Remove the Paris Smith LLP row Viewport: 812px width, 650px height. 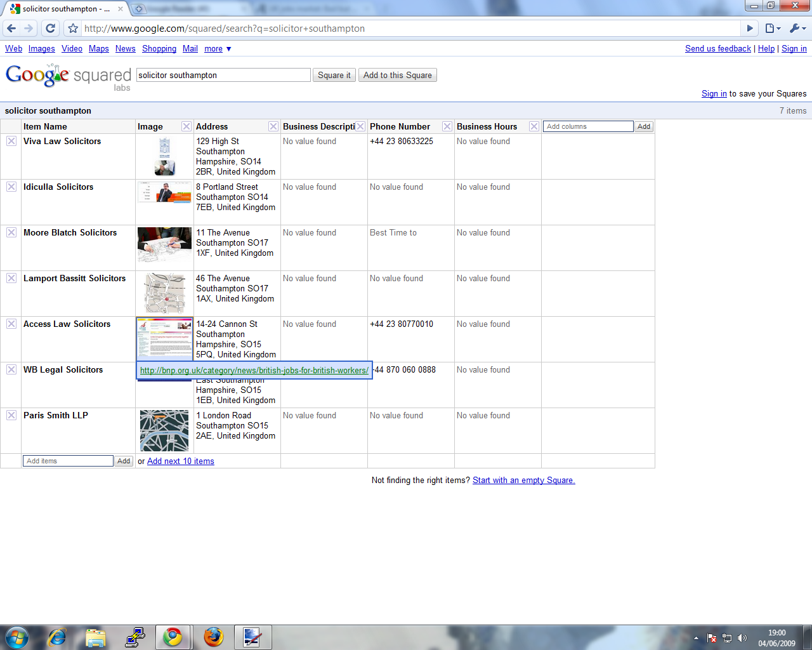[11, 415]
